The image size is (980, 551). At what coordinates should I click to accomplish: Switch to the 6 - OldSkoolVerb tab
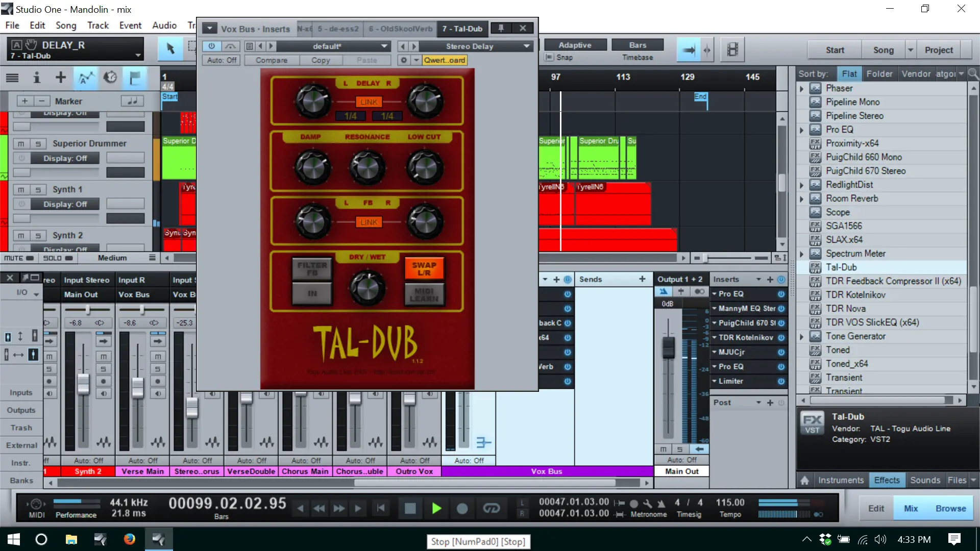pos(400,29)
